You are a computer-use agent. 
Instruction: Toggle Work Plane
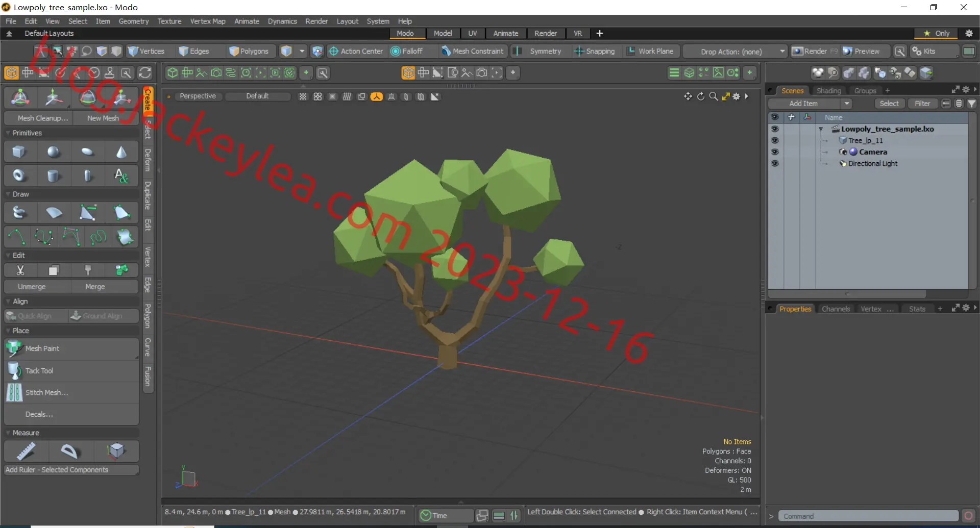coord(651,52)
